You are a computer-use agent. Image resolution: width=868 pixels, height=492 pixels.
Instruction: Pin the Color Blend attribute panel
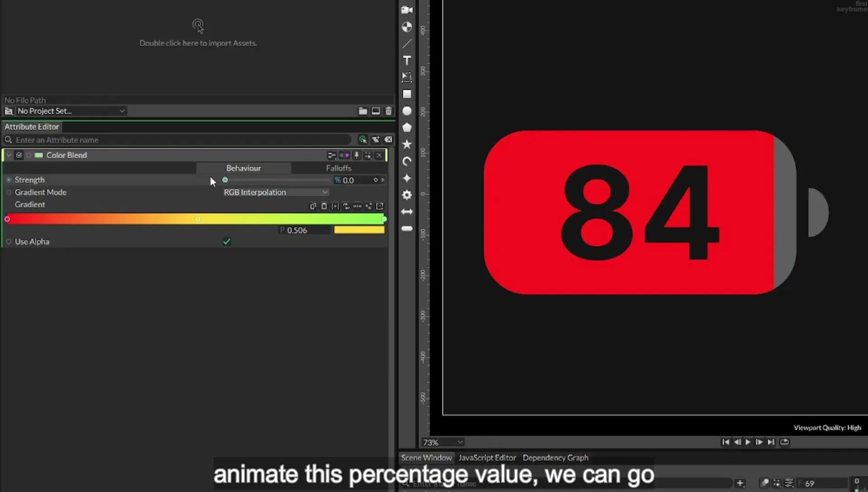coord(356,155)
